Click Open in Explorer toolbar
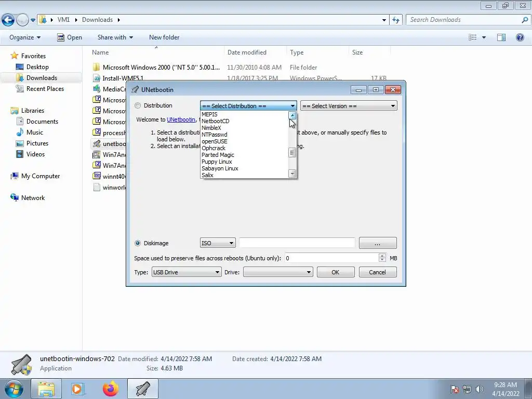Screen dimensions: 532x399 [x=70, y=37]
